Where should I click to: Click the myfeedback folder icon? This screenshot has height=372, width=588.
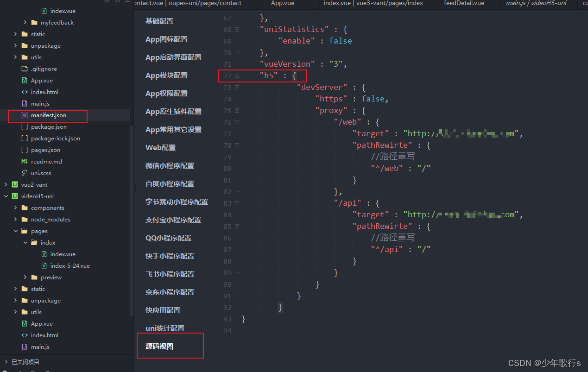pos(34,22)
